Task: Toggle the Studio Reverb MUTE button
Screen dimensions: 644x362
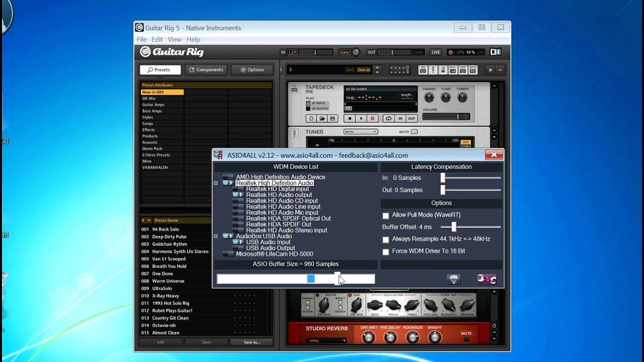Action: click(466, 339)
